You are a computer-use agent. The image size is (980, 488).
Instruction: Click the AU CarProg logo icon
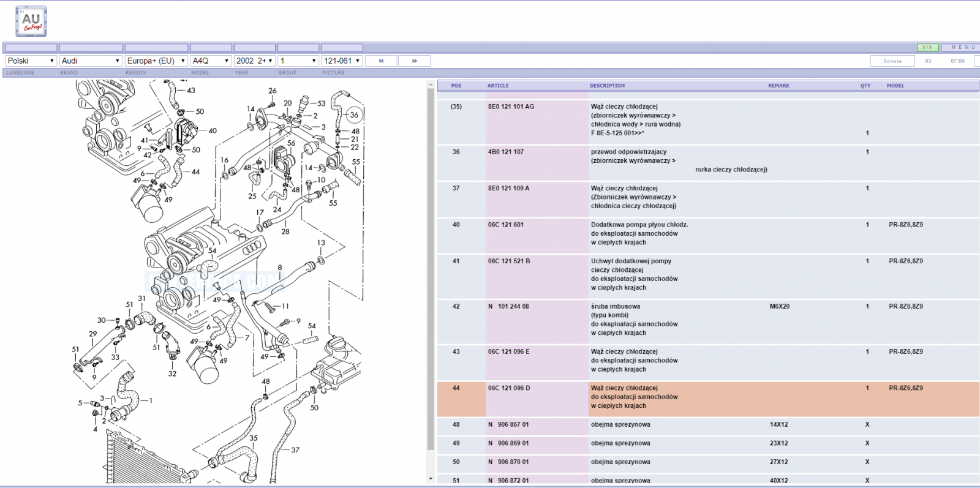coord(31,21)
